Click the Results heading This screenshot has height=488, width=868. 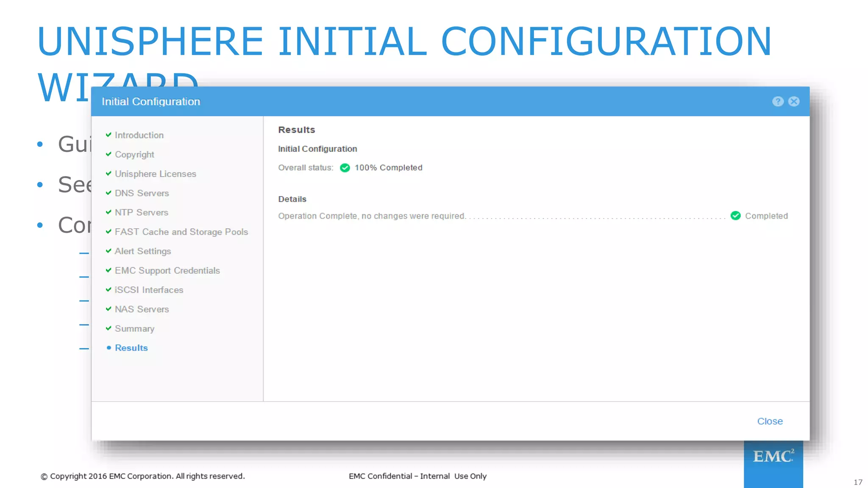[x=297, y=130]
